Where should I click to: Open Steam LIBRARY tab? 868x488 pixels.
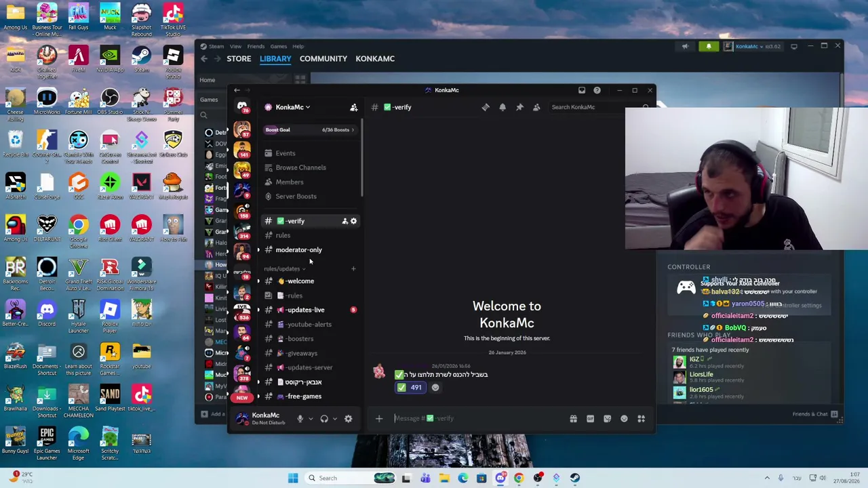pos(275,59)
